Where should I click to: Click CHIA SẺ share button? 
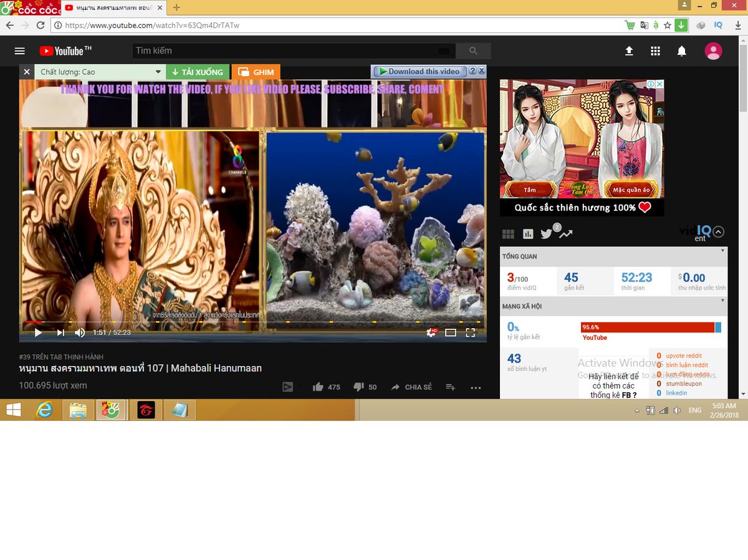tap(411, 387)
